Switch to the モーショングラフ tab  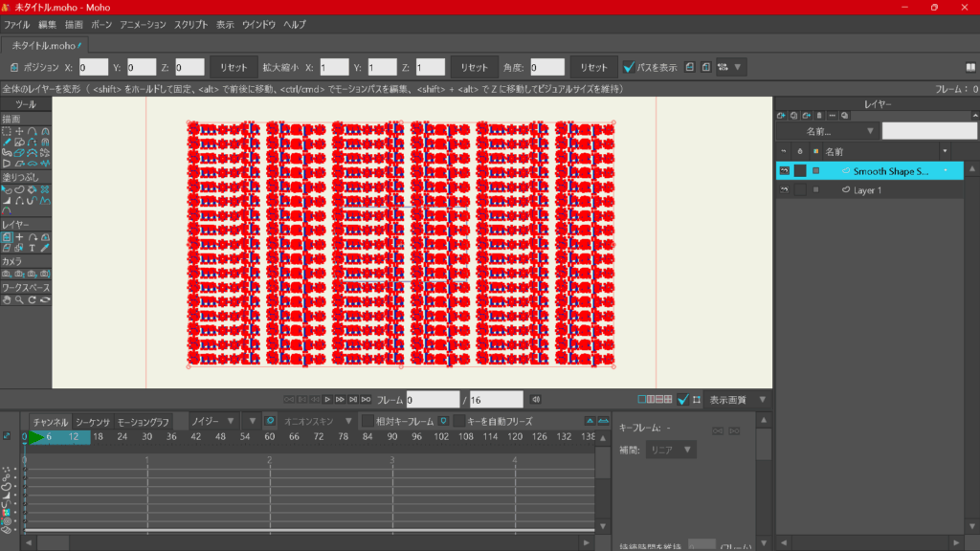144,422
